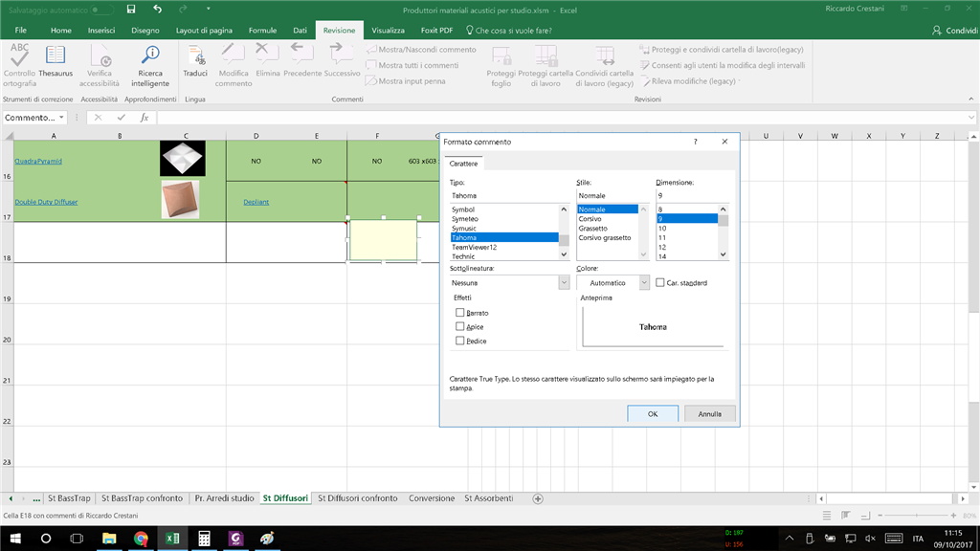Click Annulla in Formato commento dialog

coord(709,413)
